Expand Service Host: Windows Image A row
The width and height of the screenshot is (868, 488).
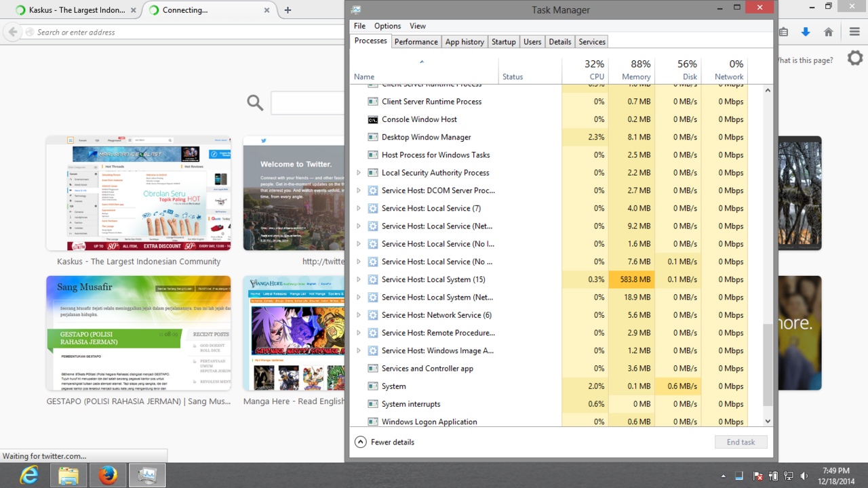pos(359,350)
